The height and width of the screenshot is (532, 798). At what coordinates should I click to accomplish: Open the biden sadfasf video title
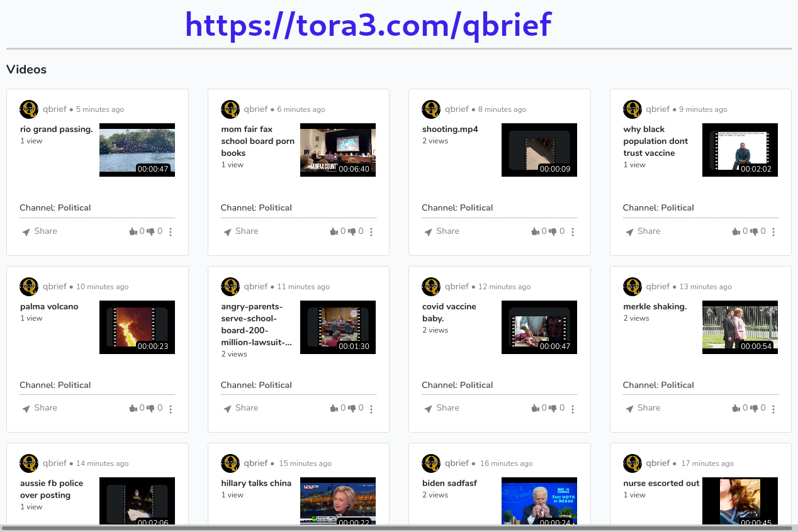pos(449,484)
